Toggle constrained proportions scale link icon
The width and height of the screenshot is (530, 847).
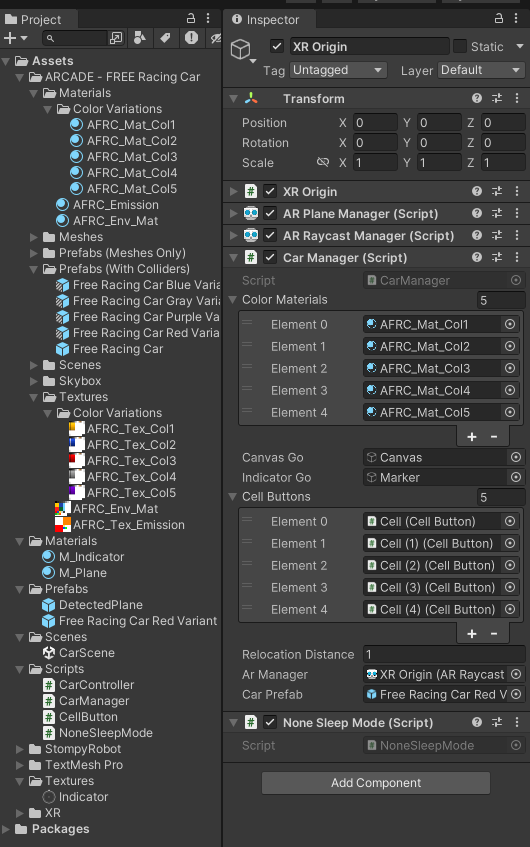323,162
